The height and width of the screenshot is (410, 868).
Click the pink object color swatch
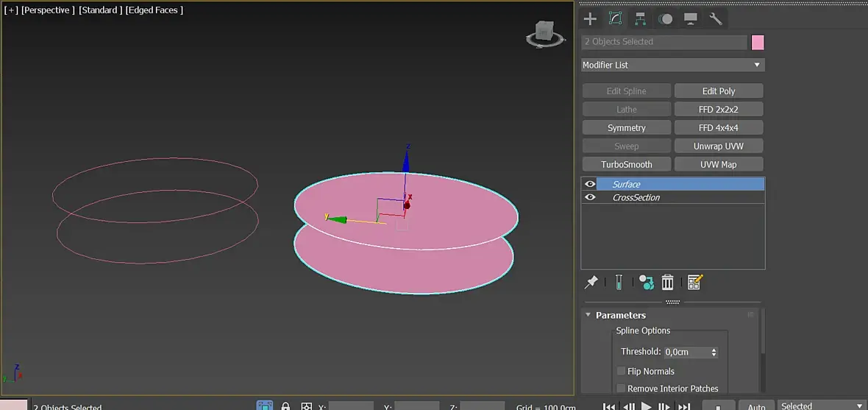point(758,42)
